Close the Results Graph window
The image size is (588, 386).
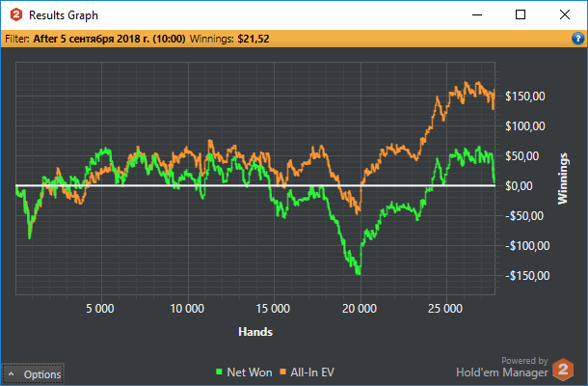click(x=565, y=14)
